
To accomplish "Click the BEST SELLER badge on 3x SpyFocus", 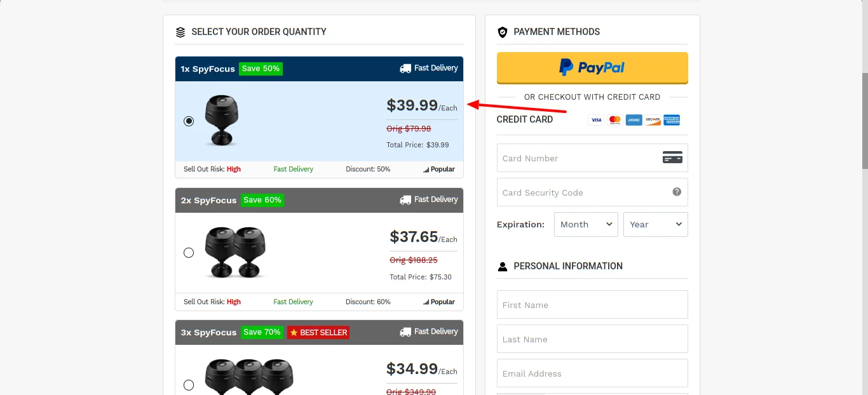I will tap(318, 331).
